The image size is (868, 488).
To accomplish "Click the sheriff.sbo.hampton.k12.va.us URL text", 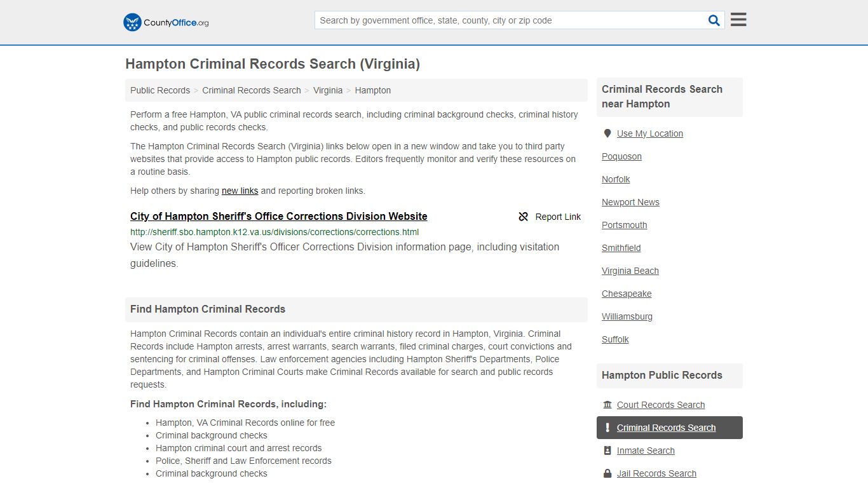I will pos(275,232).
